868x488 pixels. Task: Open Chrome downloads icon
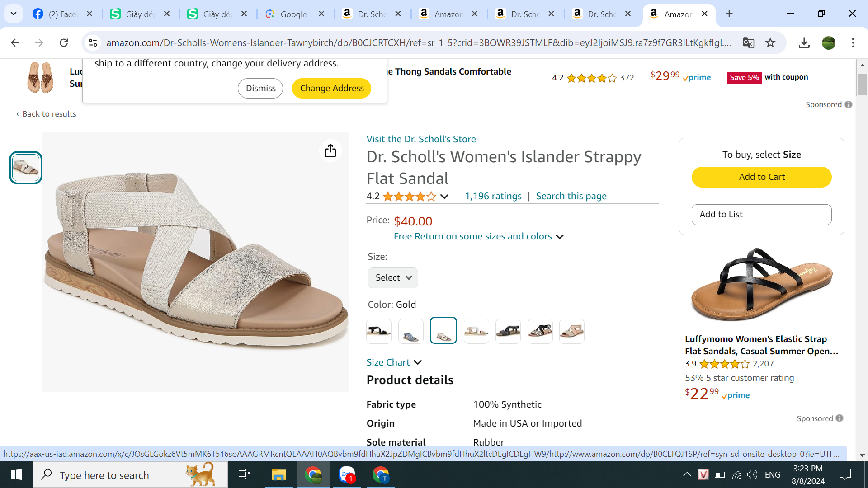[804, 43]
